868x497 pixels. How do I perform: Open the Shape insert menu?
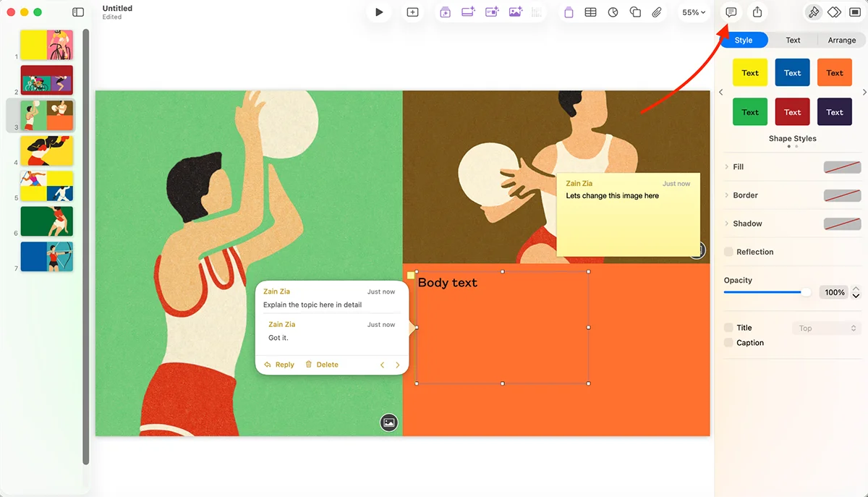click(635, 12)
